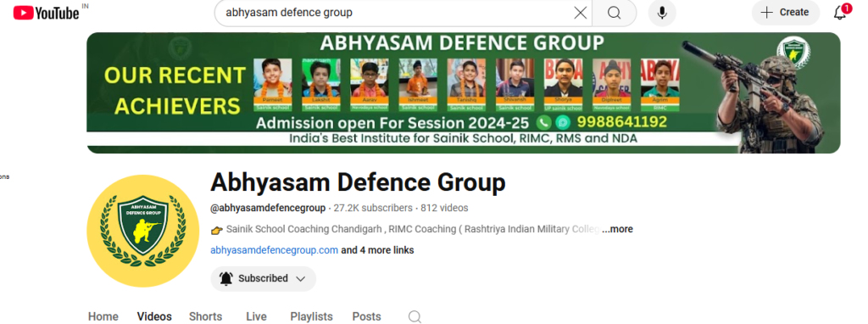Click the magnifying glass search button
The image size is (868, 324).
pos(614,13)
